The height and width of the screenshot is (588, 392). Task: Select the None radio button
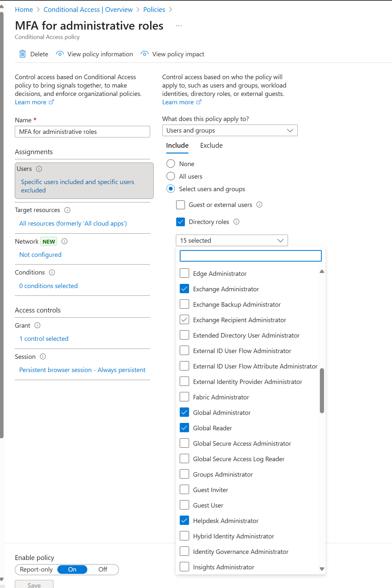(x=171, y=163)
